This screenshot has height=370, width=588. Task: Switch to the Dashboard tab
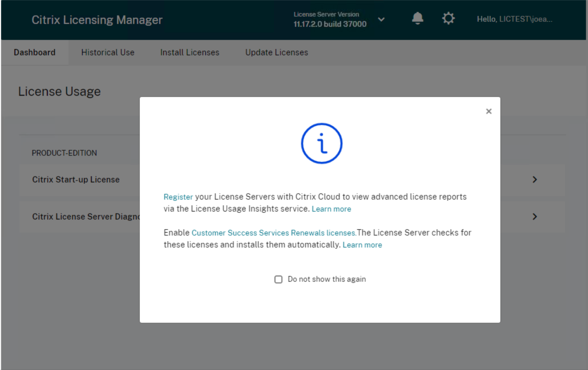click(x=35, y=52)
